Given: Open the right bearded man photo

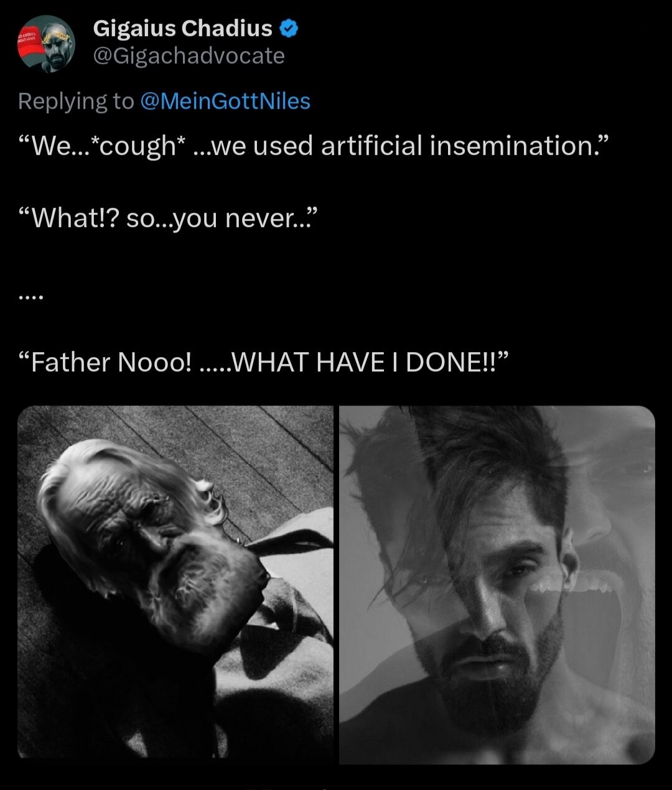Looking at the screenshot, I should [x=497, y=585].
